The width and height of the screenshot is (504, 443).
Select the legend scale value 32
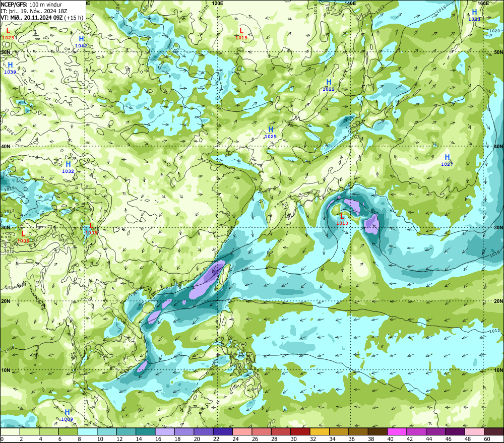click(313, 439)
